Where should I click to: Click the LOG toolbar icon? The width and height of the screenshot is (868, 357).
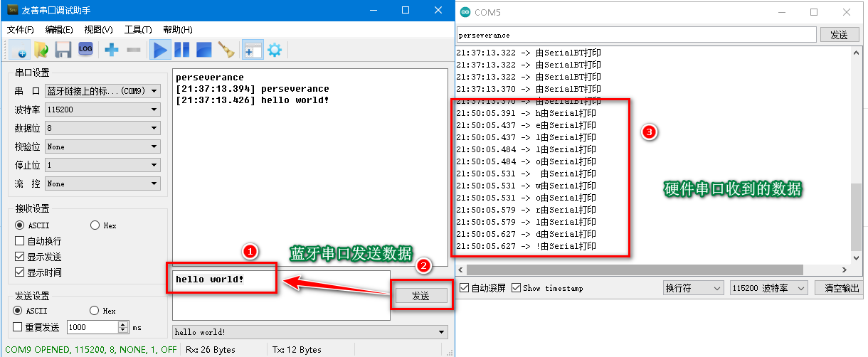click(x=85, y=49)
